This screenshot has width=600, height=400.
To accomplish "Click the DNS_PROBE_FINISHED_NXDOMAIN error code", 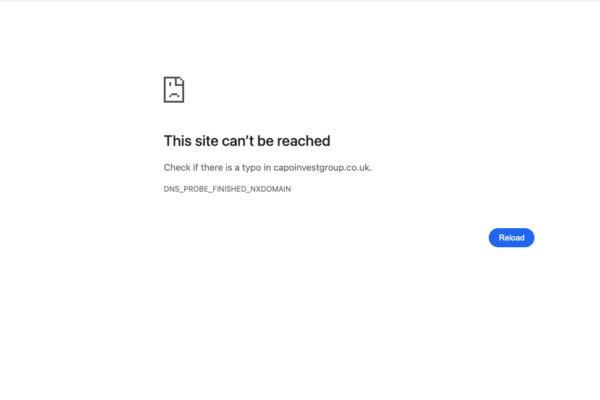I will pyautogui.click(x=227, y=189).
